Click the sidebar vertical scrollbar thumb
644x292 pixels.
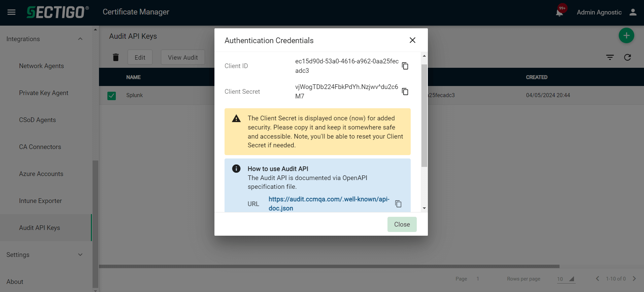95,224
